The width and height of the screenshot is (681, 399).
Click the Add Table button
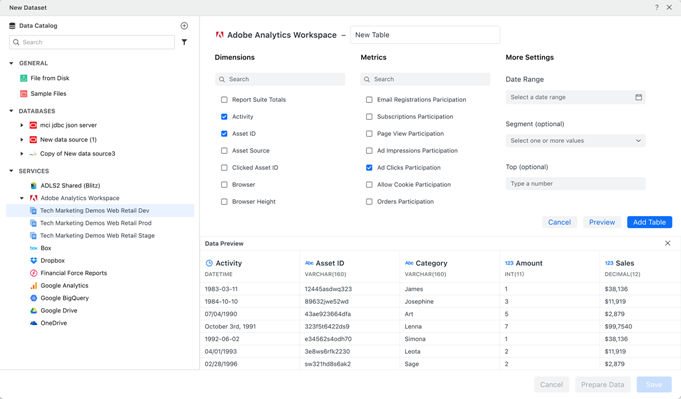[649, 222]
